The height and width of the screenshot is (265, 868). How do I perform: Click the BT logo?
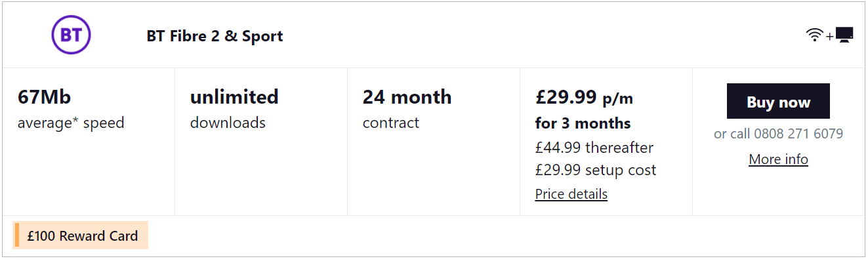(71, 35)
